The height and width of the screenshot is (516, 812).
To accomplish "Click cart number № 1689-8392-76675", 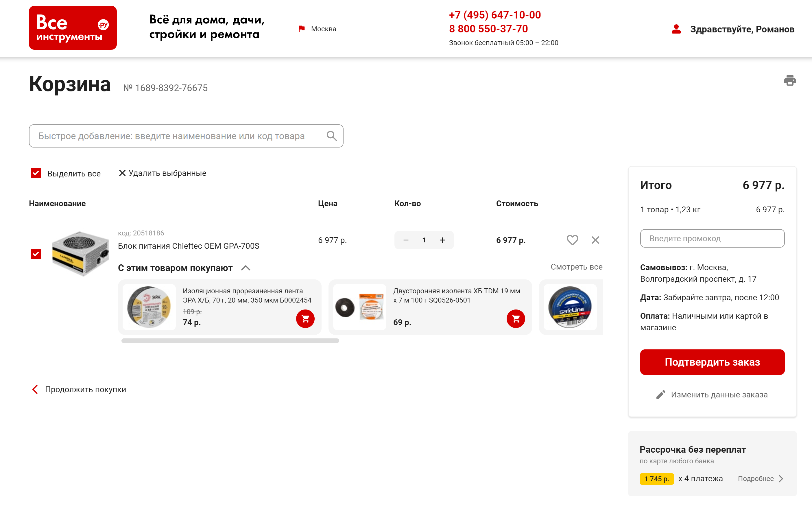I will tap(165, 88).
